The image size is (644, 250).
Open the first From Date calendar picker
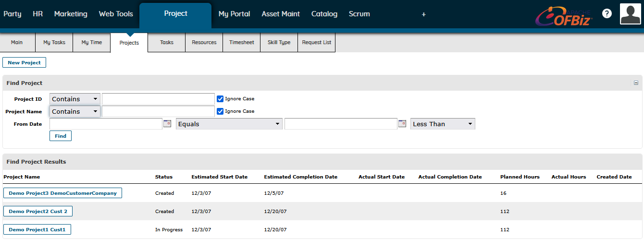tap(167, 124)
